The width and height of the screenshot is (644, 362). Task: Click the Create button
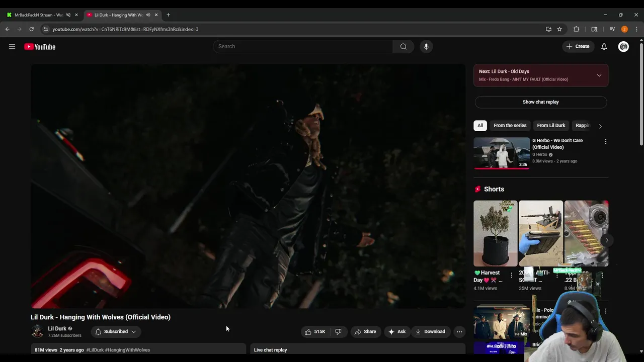[x=578, y=46]
